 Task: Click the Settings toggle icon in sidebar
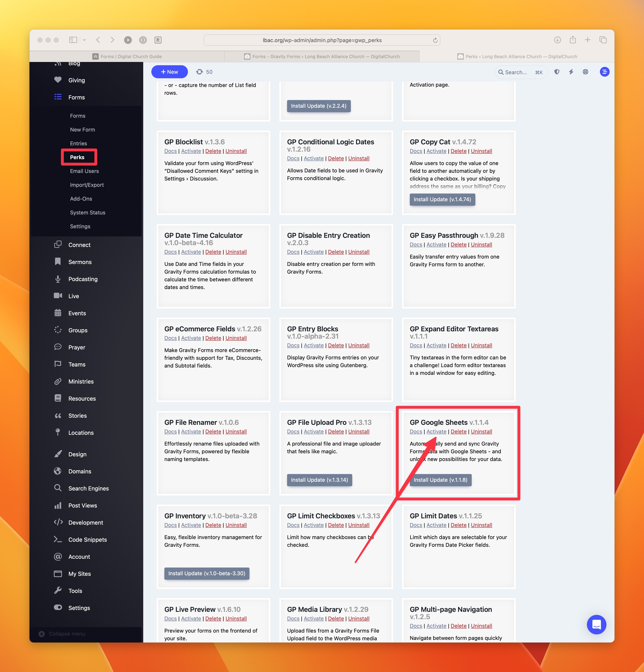(x=58, y=607)
